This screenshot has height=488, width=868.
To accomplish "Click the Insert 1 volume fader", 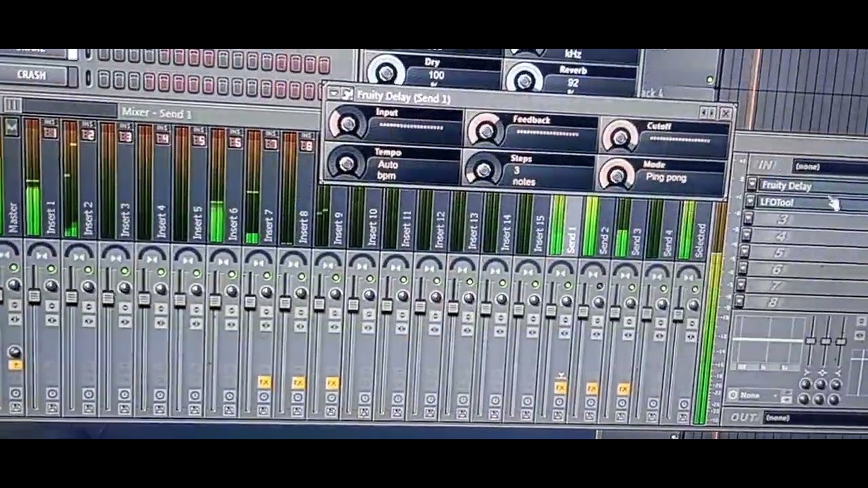I will (x=34, y=296).
